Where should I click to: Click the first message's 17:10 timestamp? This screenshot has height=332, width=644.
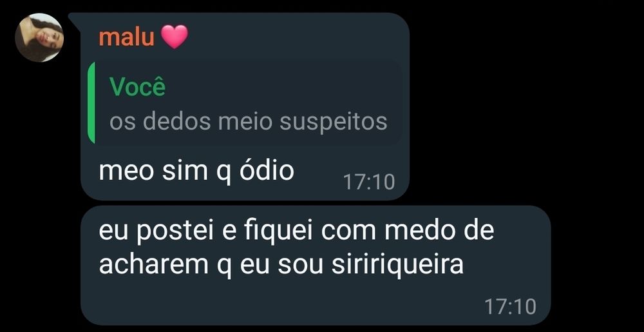(x=369, y=182)
